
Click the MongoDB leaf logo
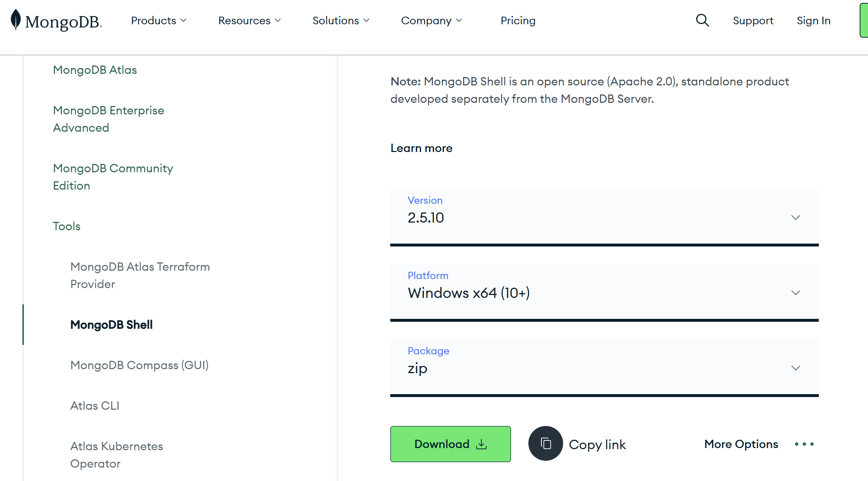tap(16, 20)
